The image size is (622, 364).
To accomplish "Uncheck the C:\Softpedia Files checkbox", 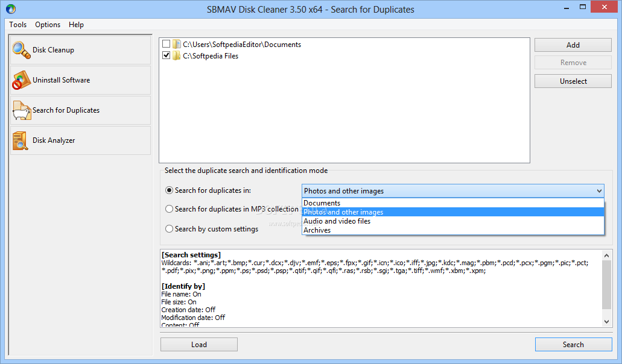I will [x=167, y=55].
